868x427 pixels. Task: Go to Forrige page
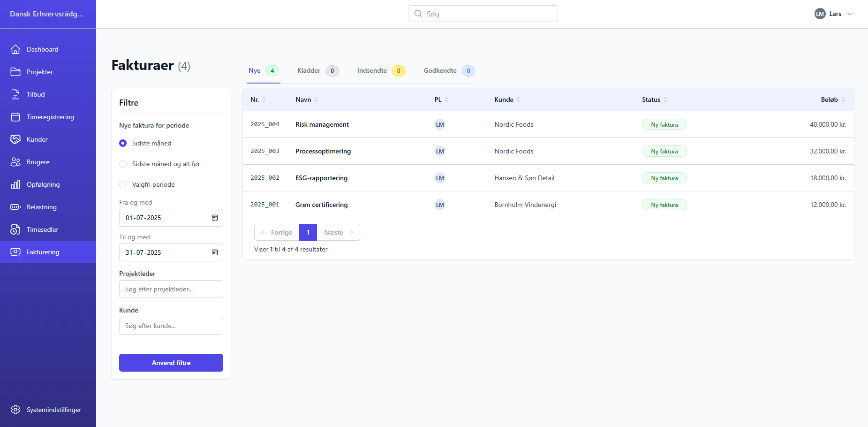[277, 232]
